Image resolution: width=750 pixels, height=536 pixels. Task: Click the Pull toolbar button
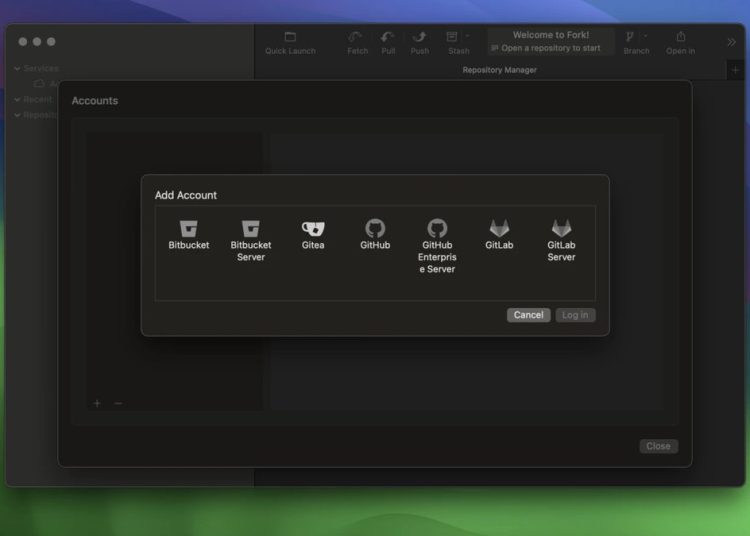[388, 42]
